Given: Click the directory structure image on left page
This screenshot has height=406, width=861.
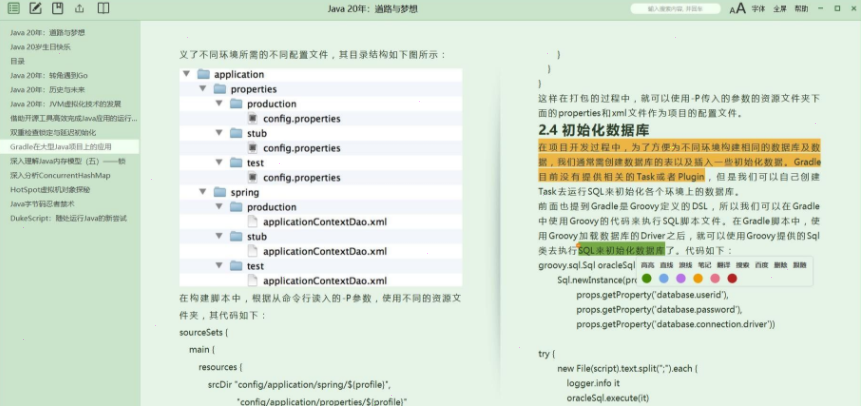Looking at the screenshot, I should coord(321,177).
